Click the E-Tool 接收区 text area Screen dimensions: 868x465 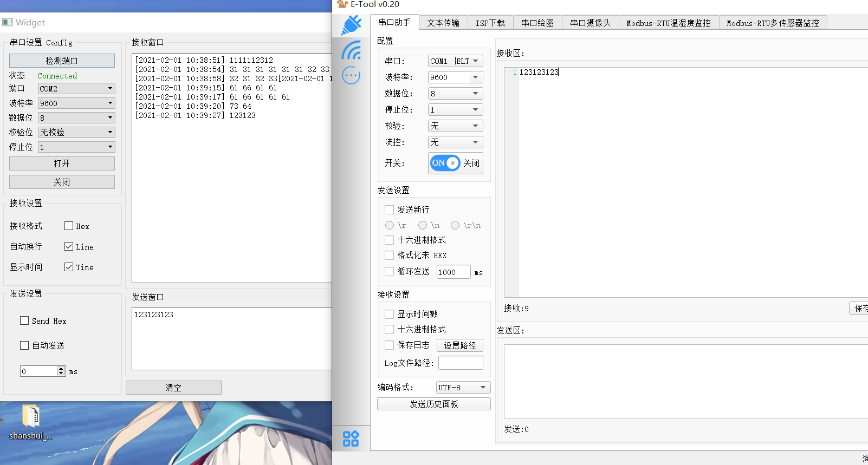pos(686,182)
